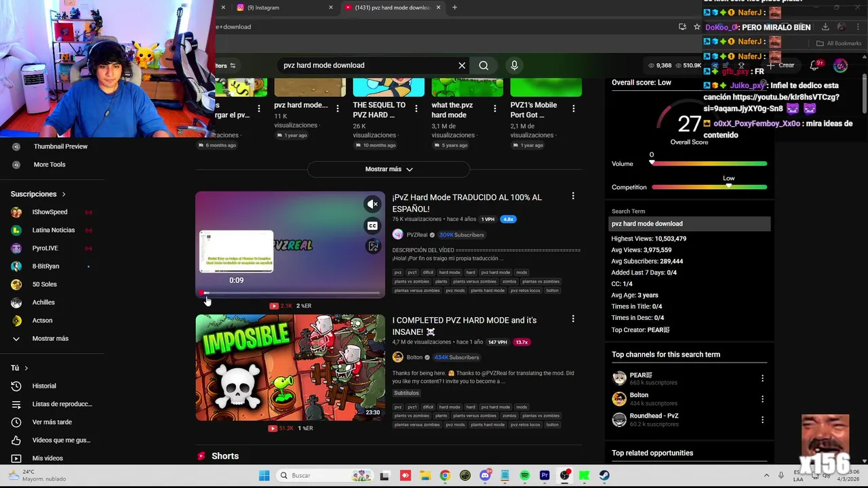Click the Bolton channel avatar in results
The width and height of the screenshot is (868, 488).
tap(397, 357)
